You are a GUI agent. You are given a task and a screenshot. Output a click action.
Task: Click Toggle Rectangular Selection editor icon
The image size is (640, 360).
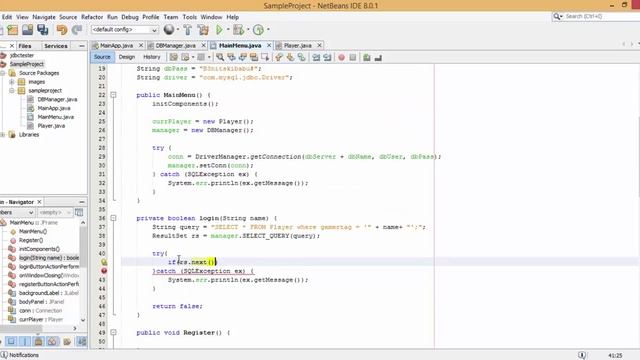pyautogui.click(x=265, y=58)
